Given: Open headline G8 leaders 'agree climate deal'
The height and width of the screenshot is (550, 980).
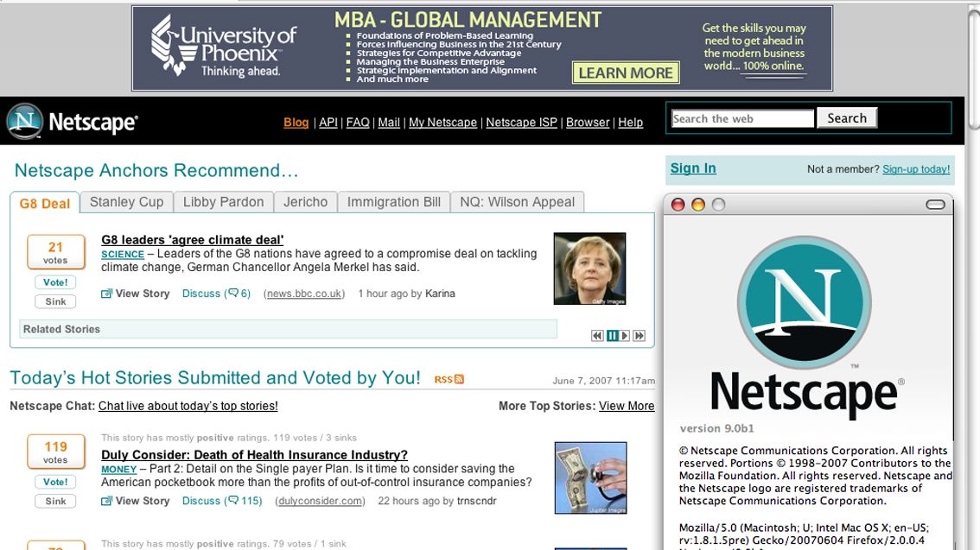Looking at the screenshot, I should pos(193,240).
